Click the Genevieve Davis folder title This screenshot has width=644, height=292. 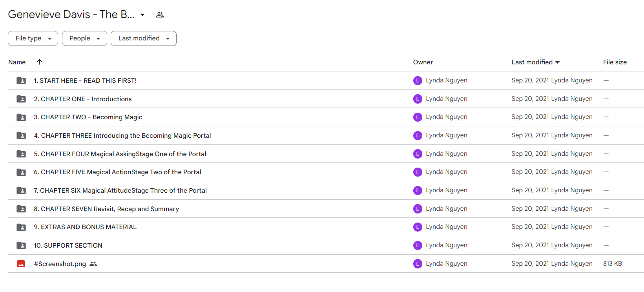(71, 15)
